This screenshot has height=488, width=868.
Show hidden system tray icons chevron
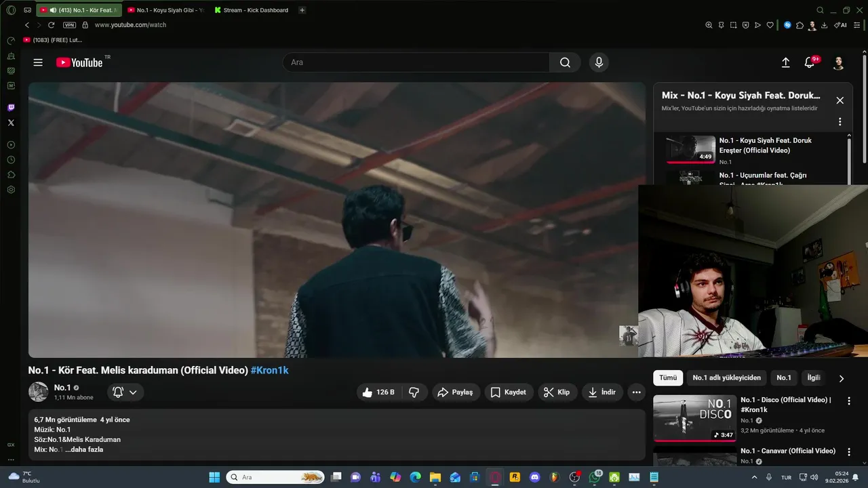click(x=755, y=477)
